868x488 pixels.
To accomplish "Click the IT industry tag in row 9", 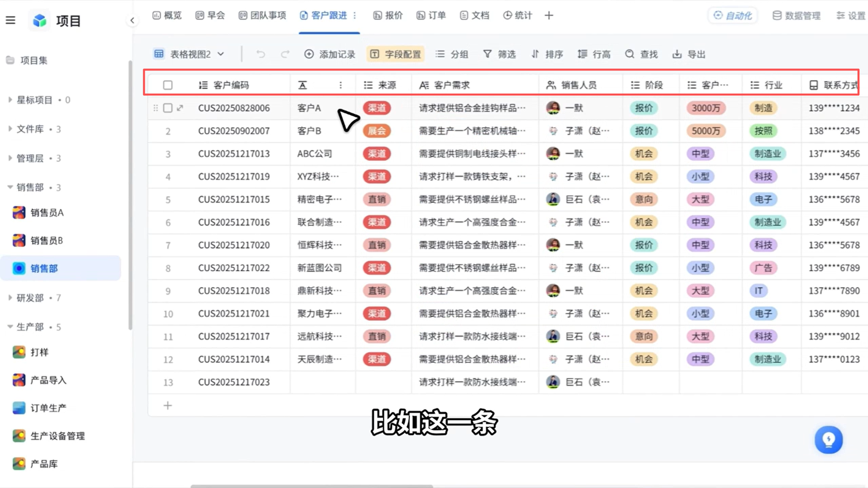I will (x=758, y=291).
